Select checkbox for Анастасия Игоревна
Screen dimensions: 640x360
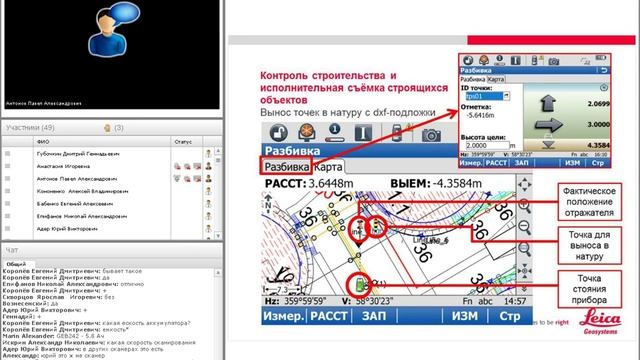[8, 167]
